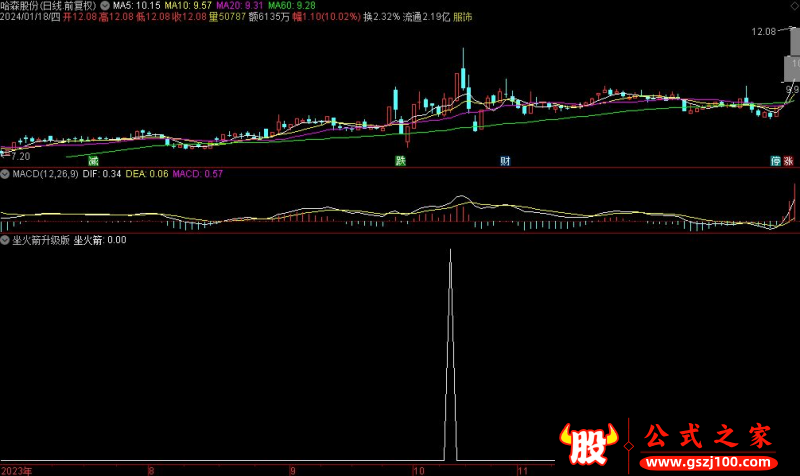Click the month 11 axis marker
Screen dimensions: 800x476
522,471
